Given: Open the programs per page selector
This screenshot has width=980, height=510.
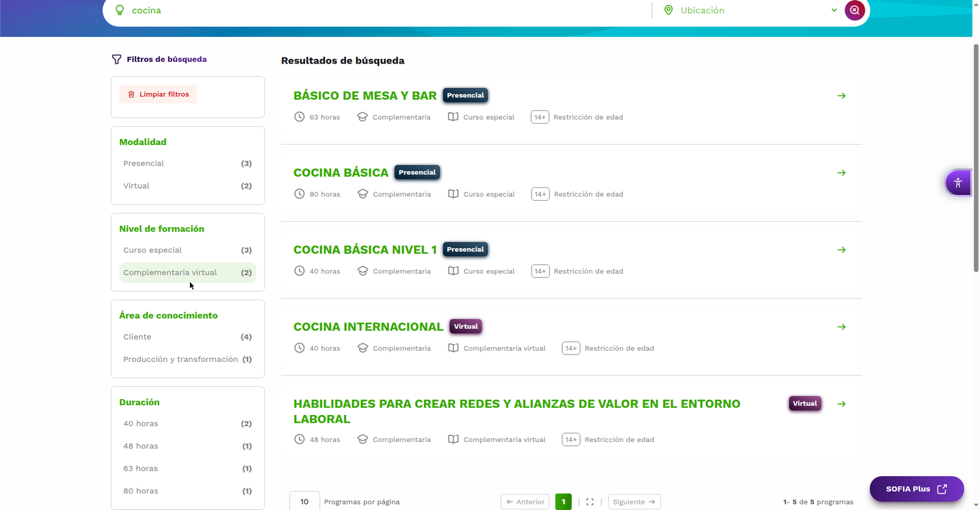Looking at the screenshot, I should 304,502.
